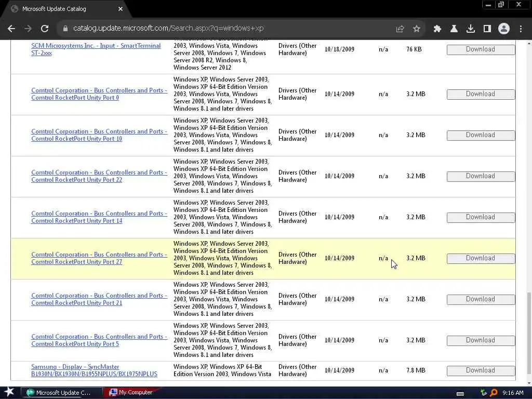This screenshot has width=532, height=399.
Task: Toggle the browser side panel icon
Action: tap(487, 29)
